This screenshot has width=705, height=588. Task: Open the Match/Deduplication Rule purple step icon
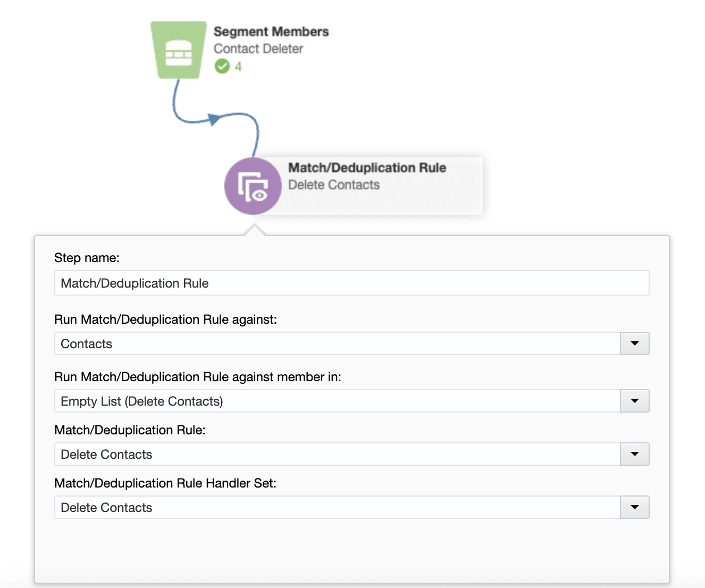pos(253,186)
